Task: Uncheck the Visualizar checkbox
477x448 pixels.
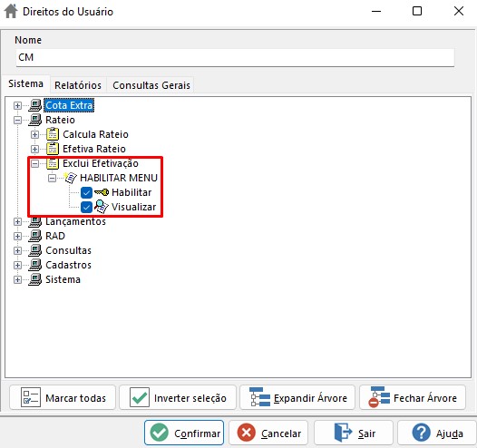Action: click(86, 207)
